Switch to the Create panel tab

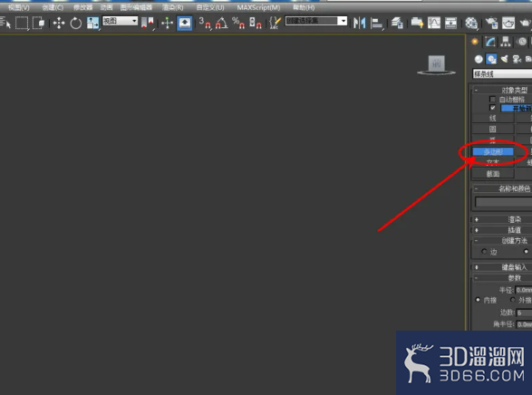coord(475,42)
